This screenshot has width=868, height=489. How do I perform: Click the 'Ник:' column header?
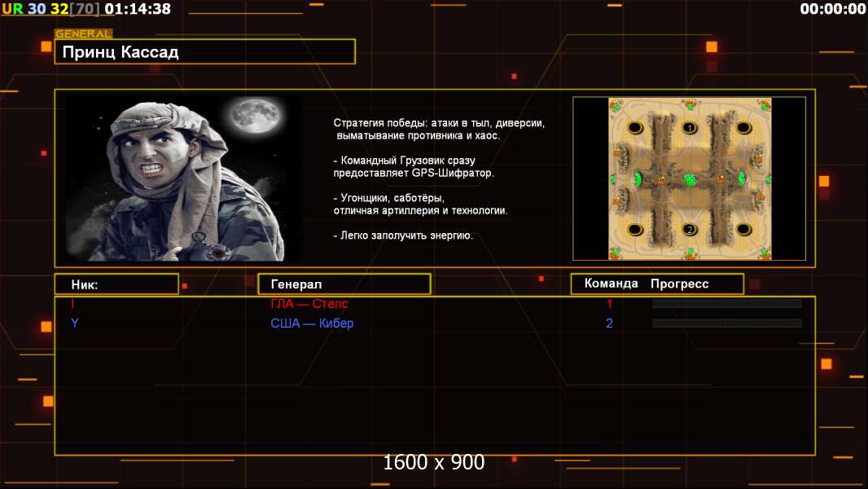point(116,284)
